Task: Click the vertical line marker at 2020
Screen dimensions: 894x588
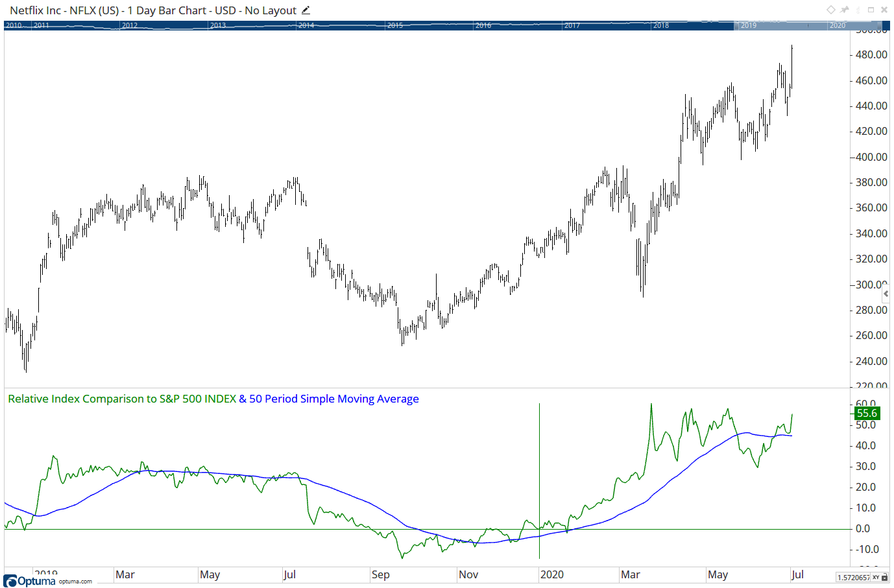Action: click(539, 480)
